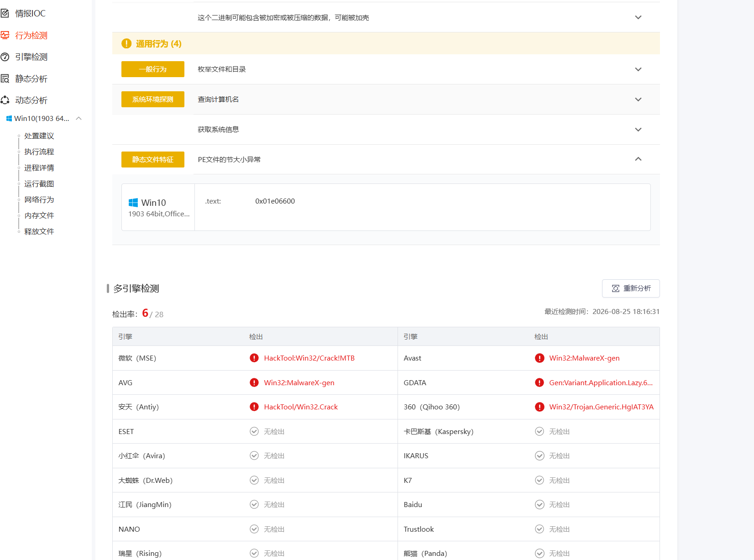
Task: Click the Windows logo beside Win10(1903 64...
Action: [9, 119]
